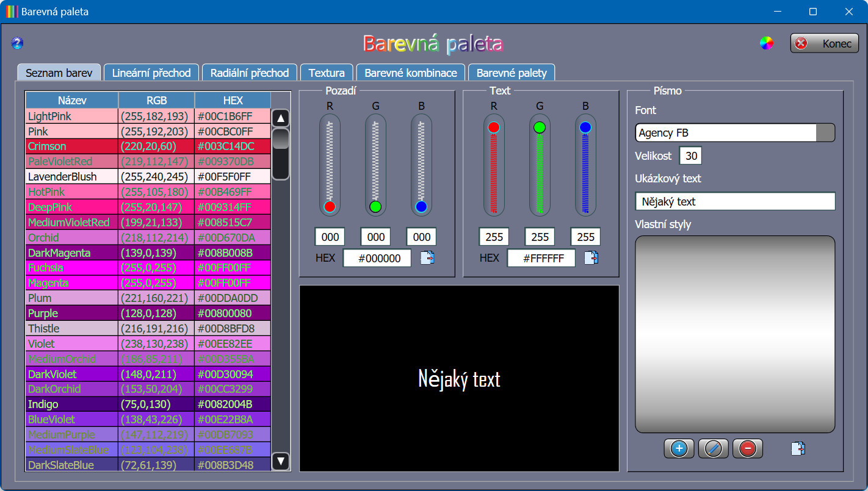The width and height of the screenshot is (868, 491).
Task: Click the Text red slider knob
Action: pos(494,127)
